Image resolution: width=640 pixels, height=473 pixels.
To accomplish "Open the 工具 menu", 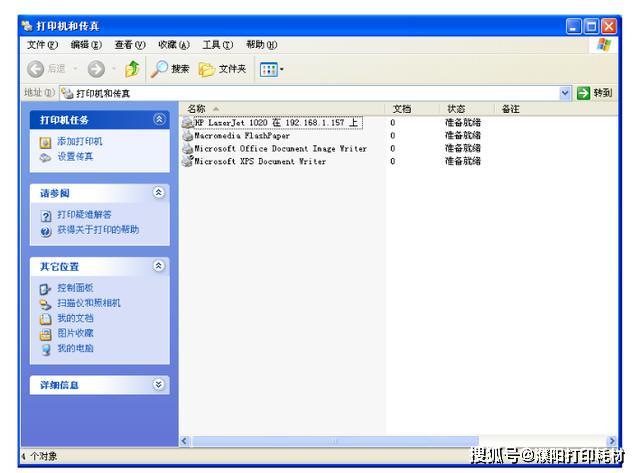I will 218,44.
